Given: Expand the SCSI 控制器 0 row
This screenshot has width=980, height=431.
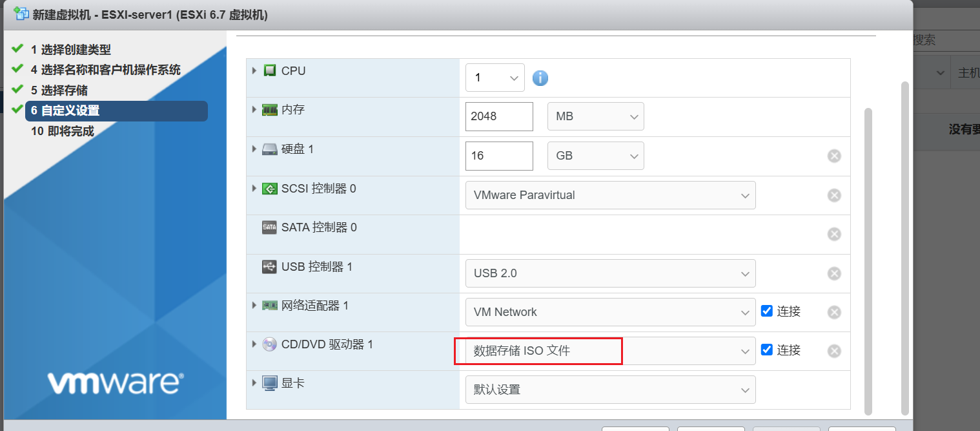Looking at the screenshot, I should [x=254, y=189].
